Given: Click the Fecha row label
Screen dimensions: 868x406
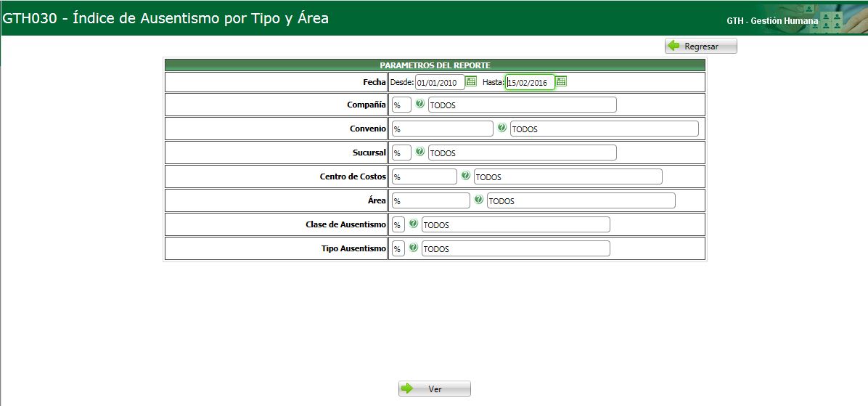Looking at the screenshot, I should click(x=374, y=82).
